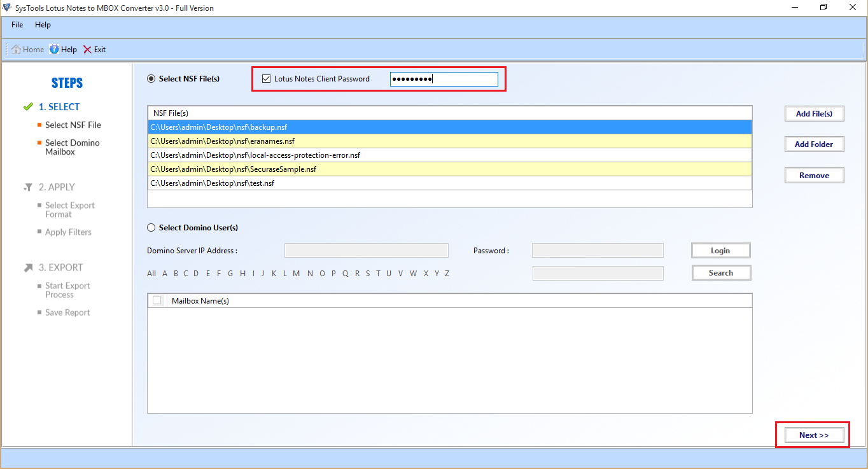Click the SysTools app icon in title bar
This screenshot has width=868, height=469.
(8, 8)
